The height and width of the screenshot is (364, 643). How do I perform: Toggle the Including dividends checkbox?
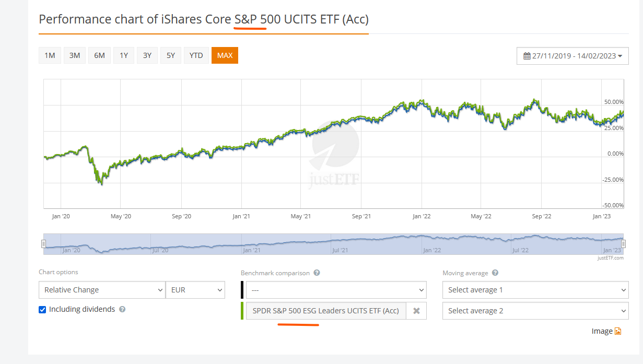pyautogui.click(x=43, y=309)
